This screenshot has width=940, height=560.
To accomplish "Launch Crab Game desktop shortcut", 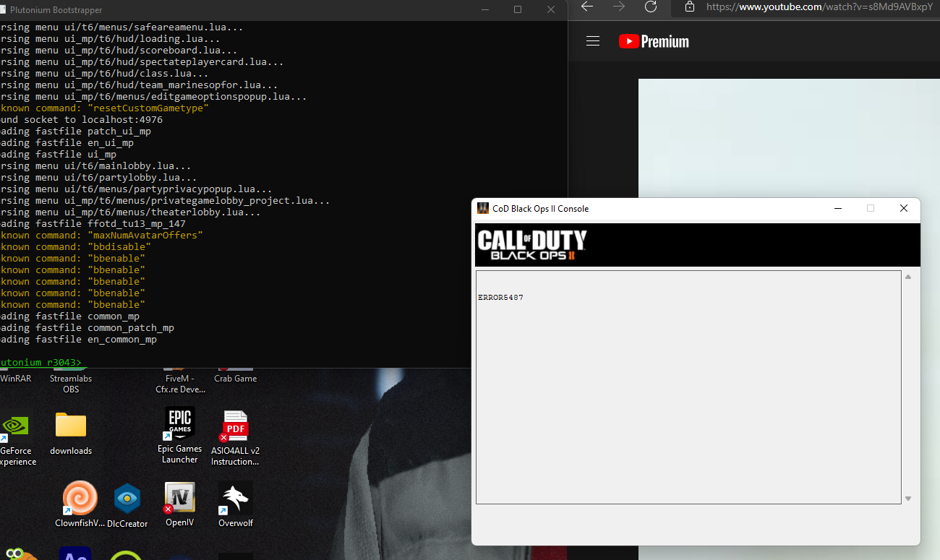I will tap(236, 376).
